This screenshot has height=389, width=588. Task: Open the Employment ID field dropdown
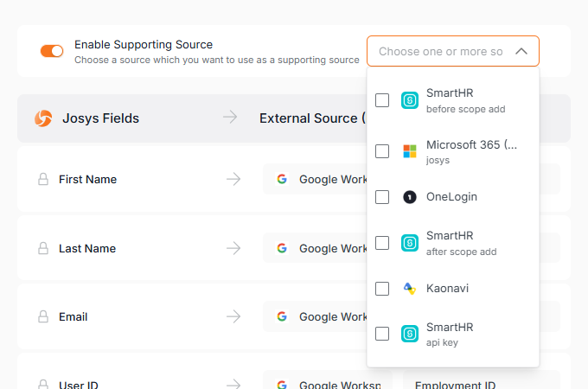(x=482, y=379)
